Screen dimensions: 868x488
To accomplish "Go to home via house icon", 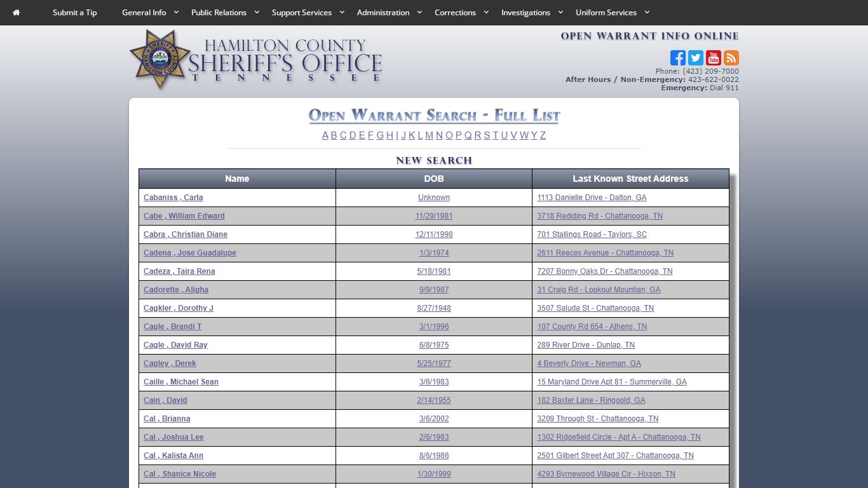I will 16,12.
